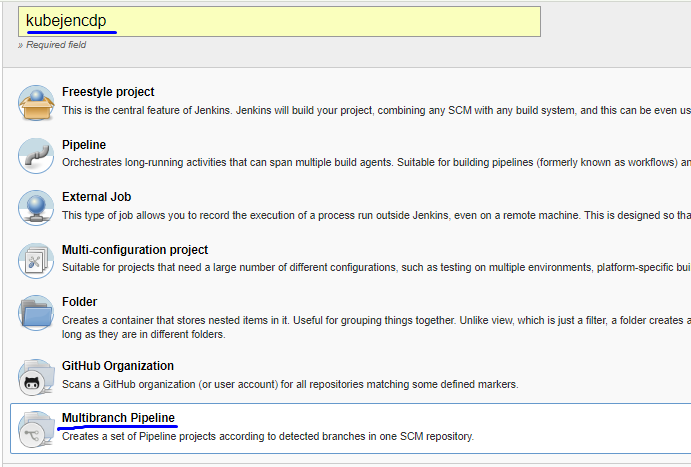Click the External Job monitor icon
Screen dimensions: 691x467
point(35,208)
